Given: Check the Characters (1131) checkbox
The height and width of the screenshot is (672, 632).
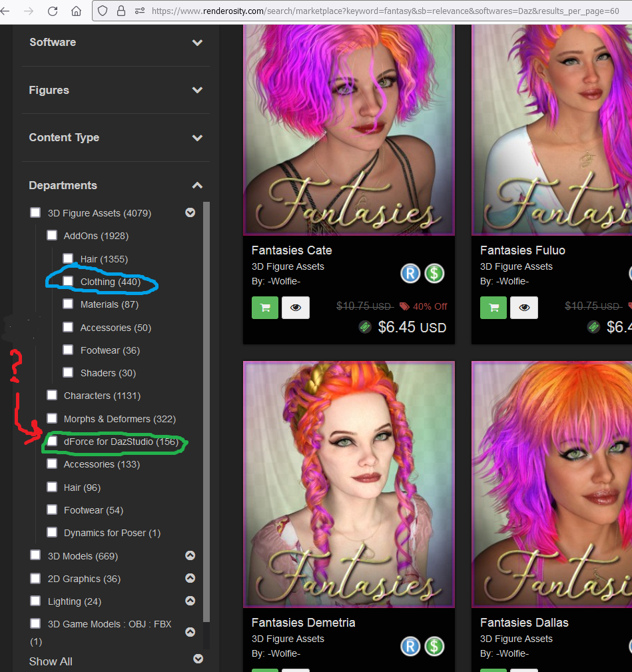Looking at the screenshot, I should (52, 395).
